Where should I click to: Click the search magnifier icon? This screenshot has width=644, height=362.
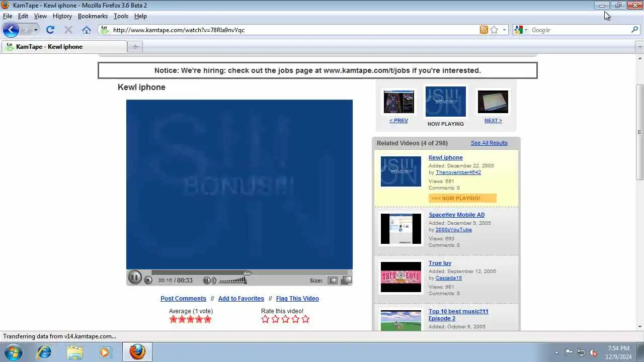[x=634, y=30]
